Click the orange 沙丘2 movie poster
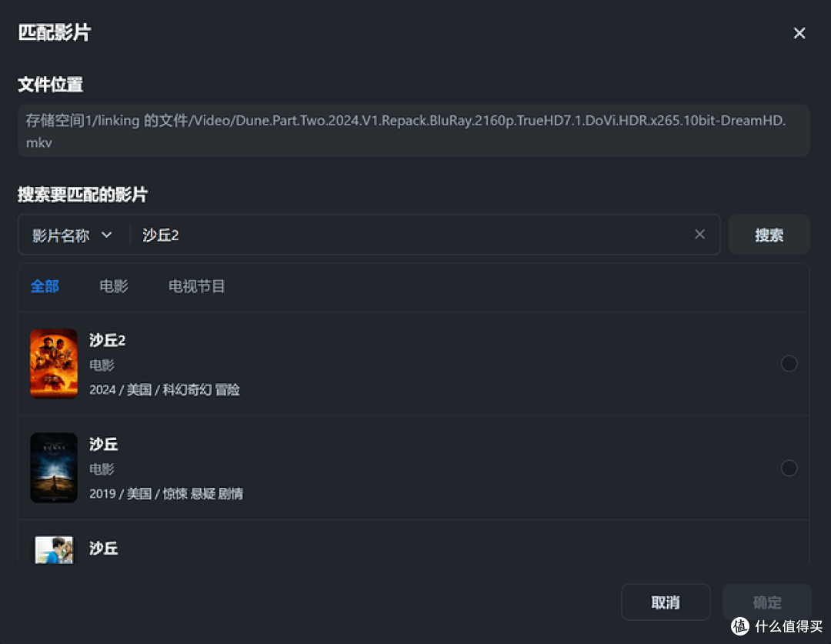Viewport: 831px width, 644px height. pos(54,364)
